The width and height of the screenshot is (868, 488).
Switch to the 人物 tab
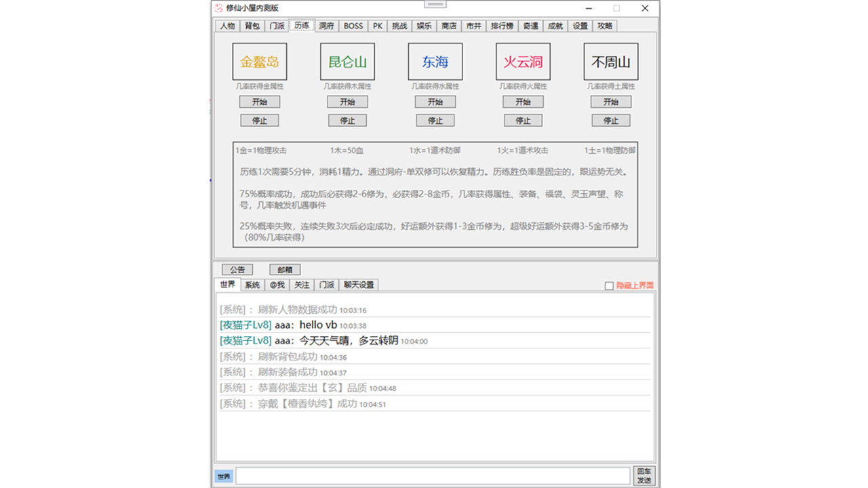[227, 26]
